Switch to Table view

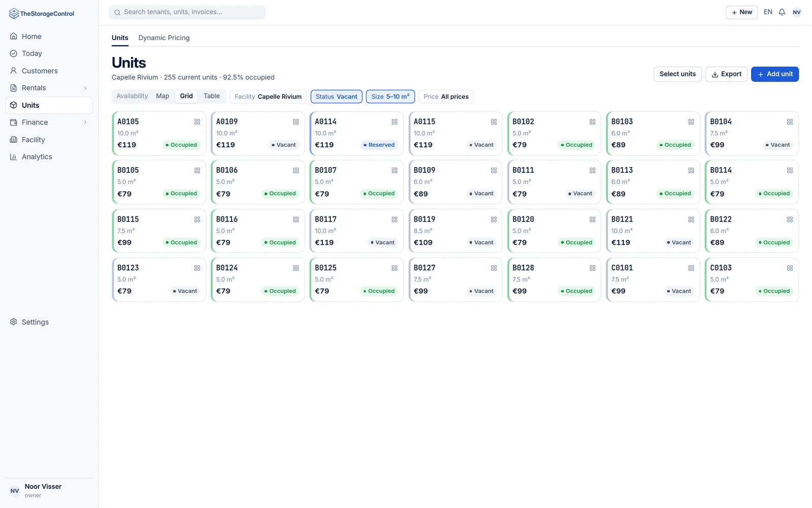click(212, 96)
